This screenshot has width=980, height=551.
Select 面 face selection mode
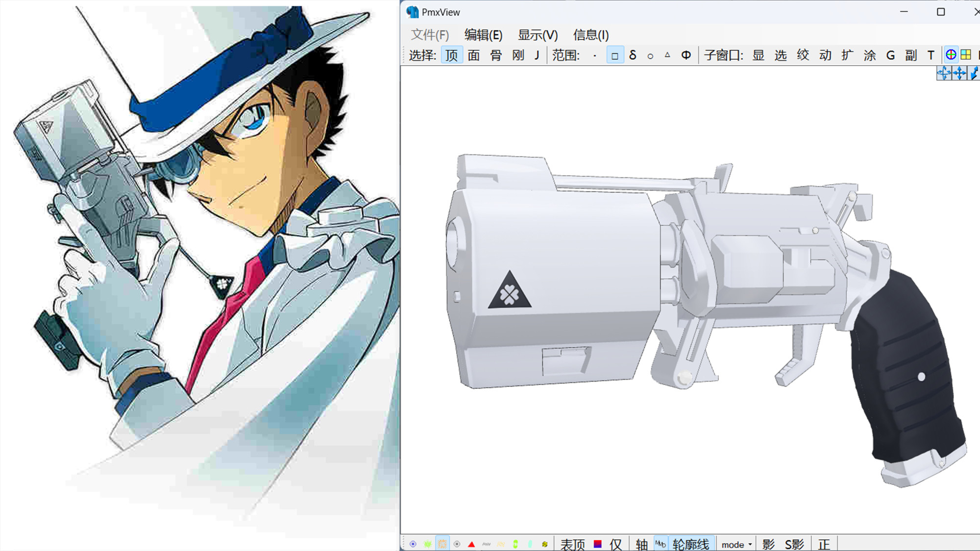[x=473, y=55]
